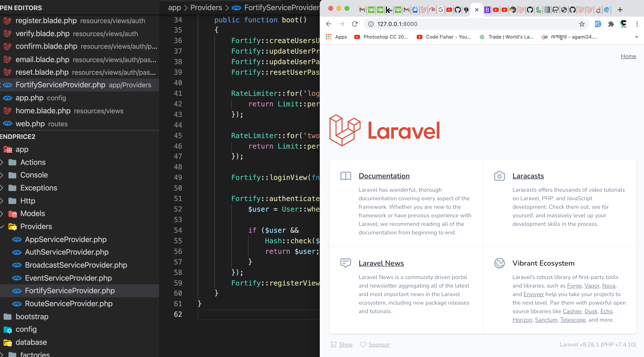Click the Sponsor heart icon

363,344
